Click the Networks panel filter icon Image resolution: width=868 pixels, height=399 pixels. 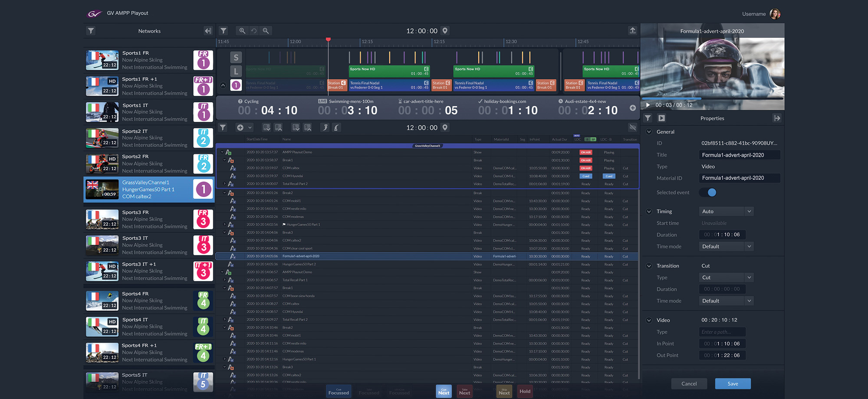coord(91,31)
